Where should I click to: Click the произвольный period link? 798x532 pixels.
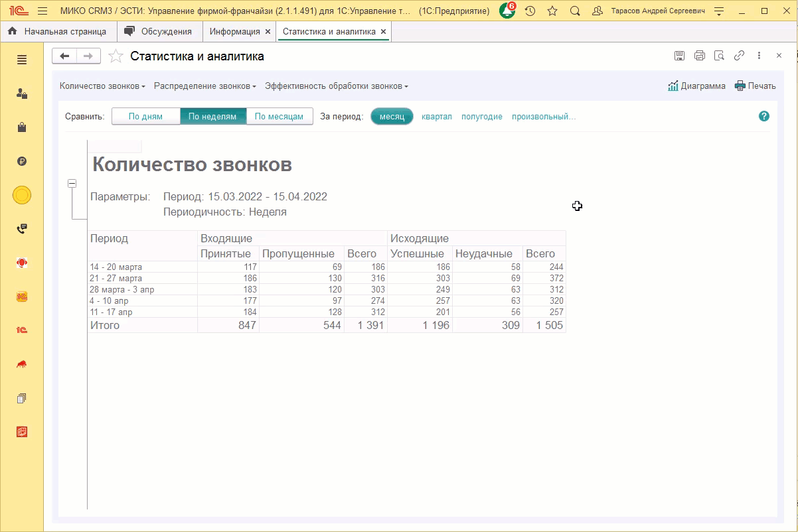(x=543, y=117)
